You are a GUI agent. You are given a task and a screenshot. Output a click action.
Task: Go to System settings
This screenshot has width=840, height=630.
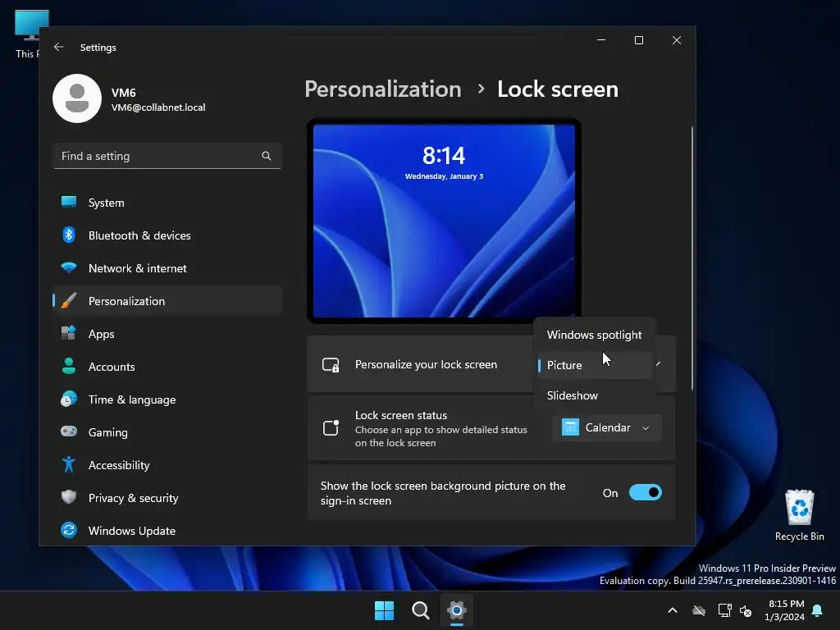pyautogui.click(x=167, y=203)
